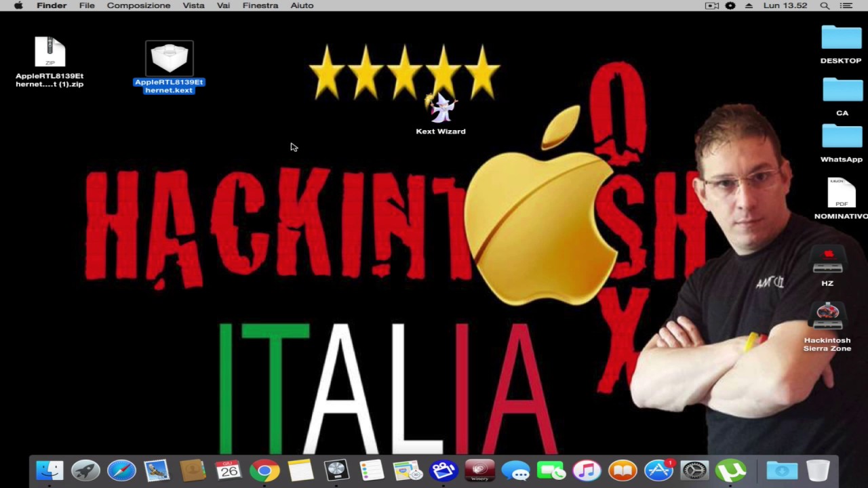This screenshot has height=488, width=868.
Task: Open the DESKTOP folder
Action: pos(841,38)
